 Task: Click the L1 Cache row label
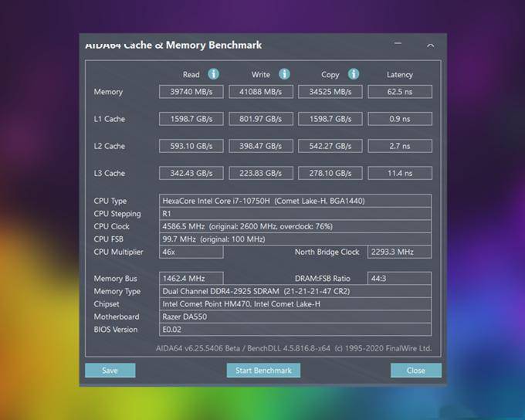[109, 119]
